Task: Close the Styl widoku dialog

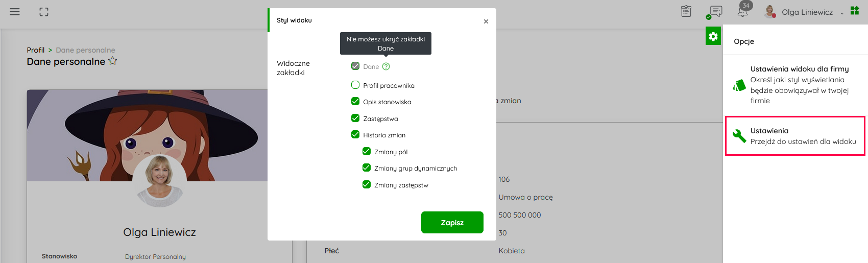Action: coord(486,21)
